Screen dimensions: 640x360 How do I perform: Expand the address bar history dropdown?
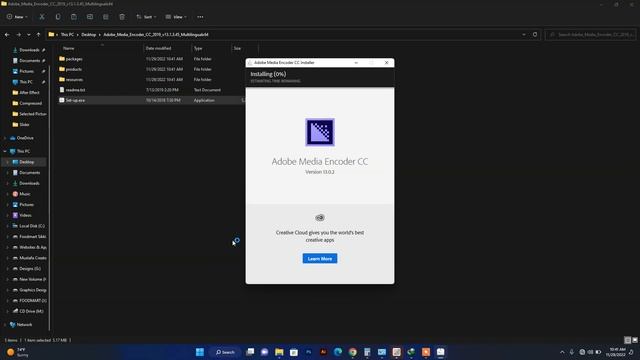(x=524, y=35)
